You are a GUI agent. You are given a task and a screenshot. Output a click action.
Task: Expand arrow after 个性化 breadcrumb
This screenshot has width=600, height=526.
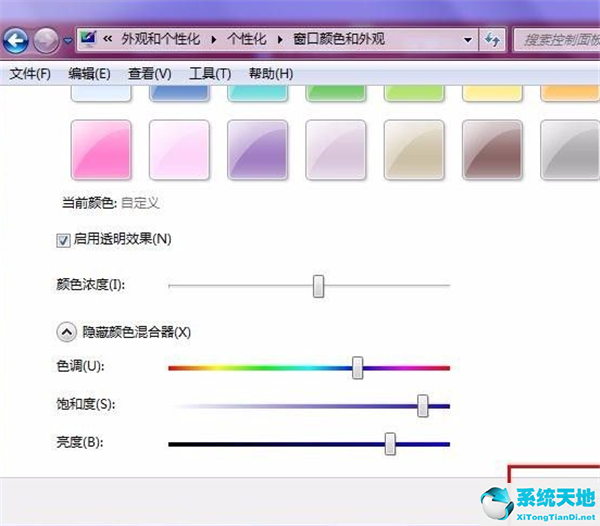point(280,39)
